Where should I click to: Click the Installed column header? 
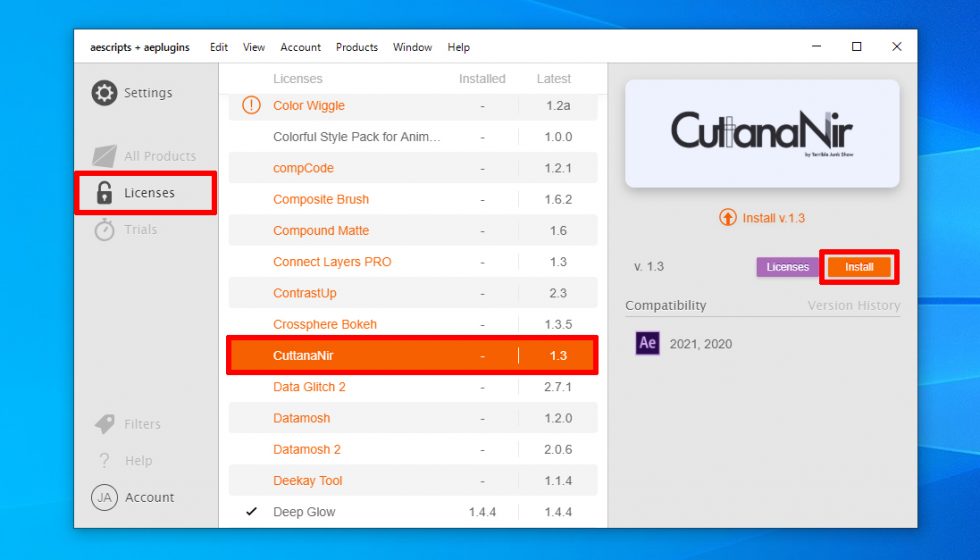click(x=482, y=79)
